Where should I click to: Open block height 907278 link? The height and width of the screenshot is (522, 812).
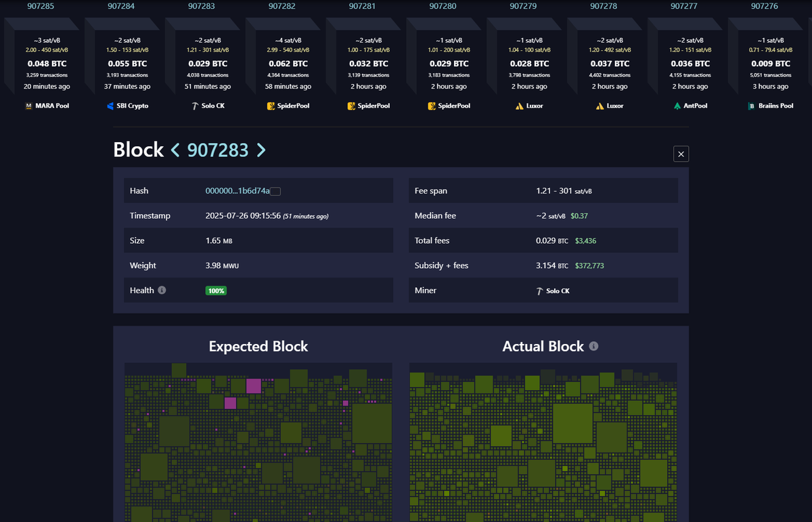click(604, 6)
